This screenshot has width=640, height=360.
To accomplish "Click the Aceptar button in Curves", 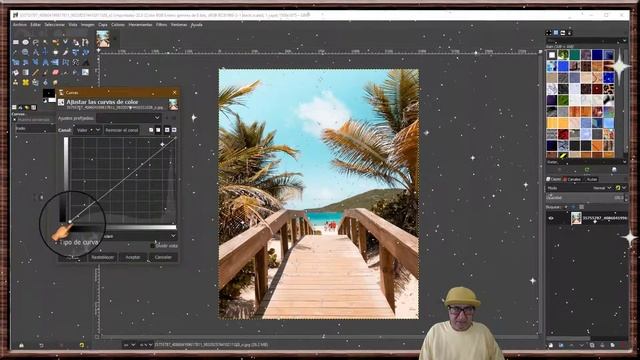I will pyautogui.click(x=132, y=257).
